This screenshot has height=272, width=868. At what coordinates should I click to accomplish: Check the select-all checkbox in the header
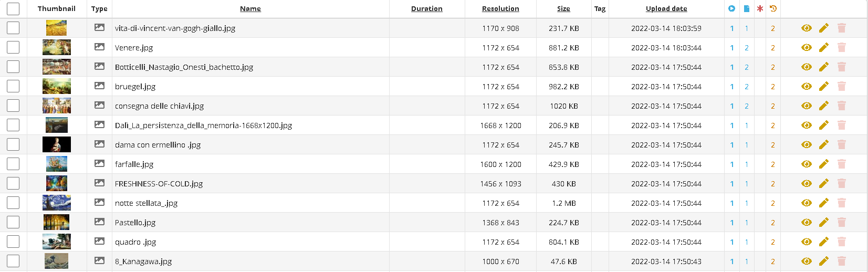coord(13,8)
